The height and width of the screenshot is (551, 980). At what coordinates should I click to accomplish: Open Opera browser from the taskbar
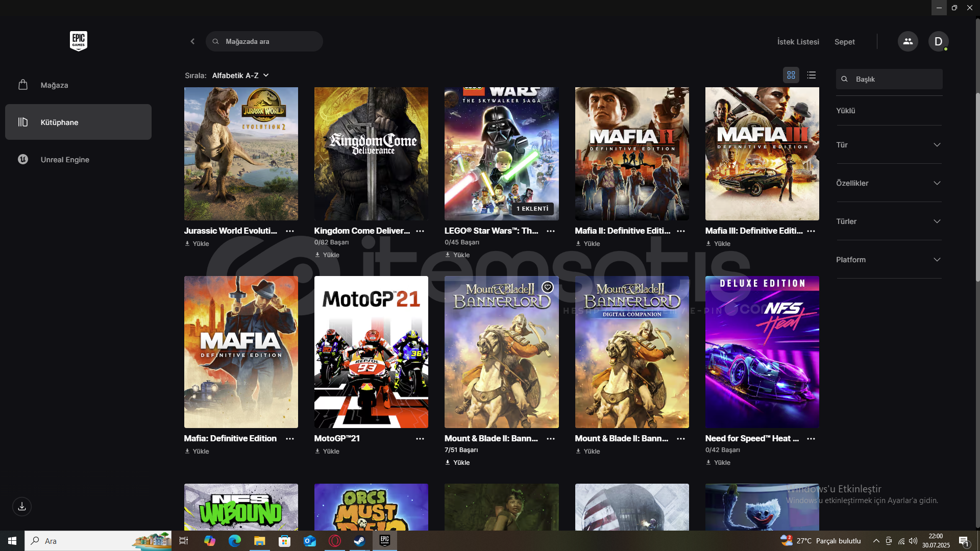click(335, 541)
